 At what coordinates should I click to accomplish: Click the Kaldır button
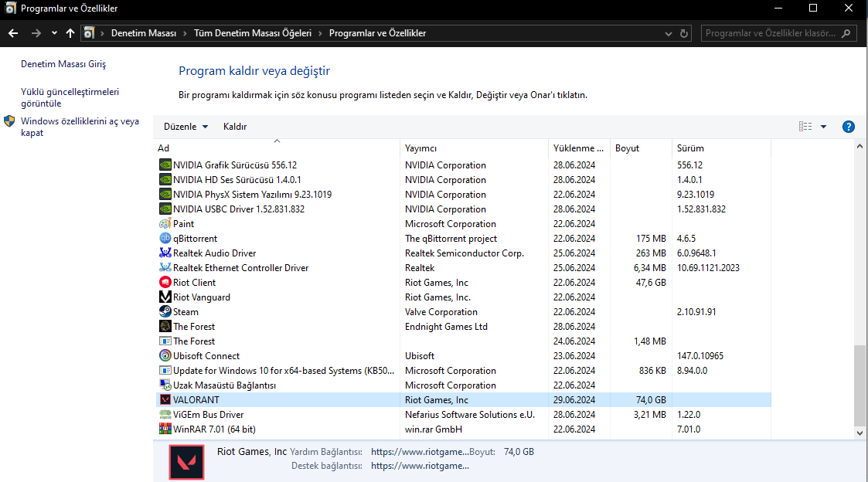(x=235, y=127)
